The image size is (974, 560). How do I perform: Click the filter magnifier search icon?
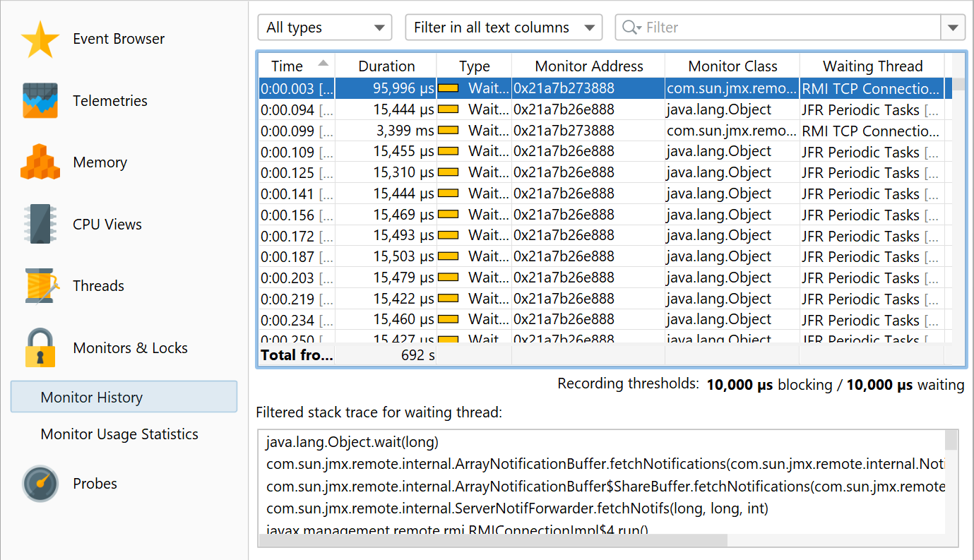[631, 28]
